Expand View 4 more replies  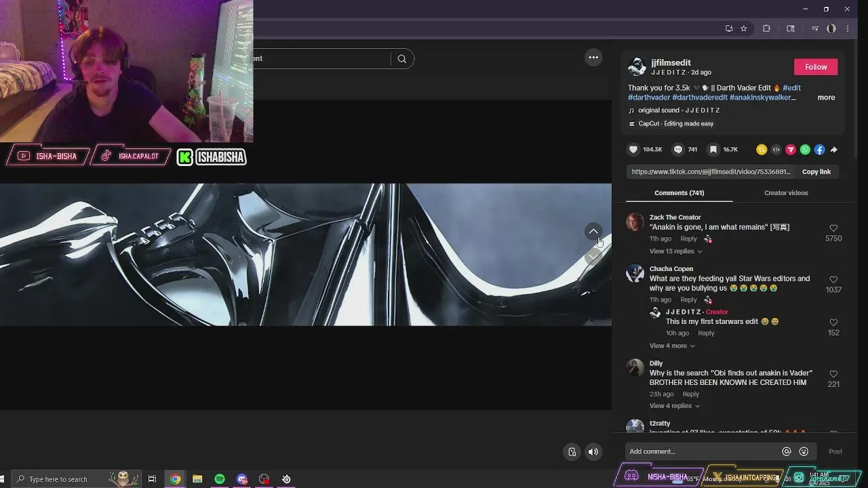click(672, 346)
